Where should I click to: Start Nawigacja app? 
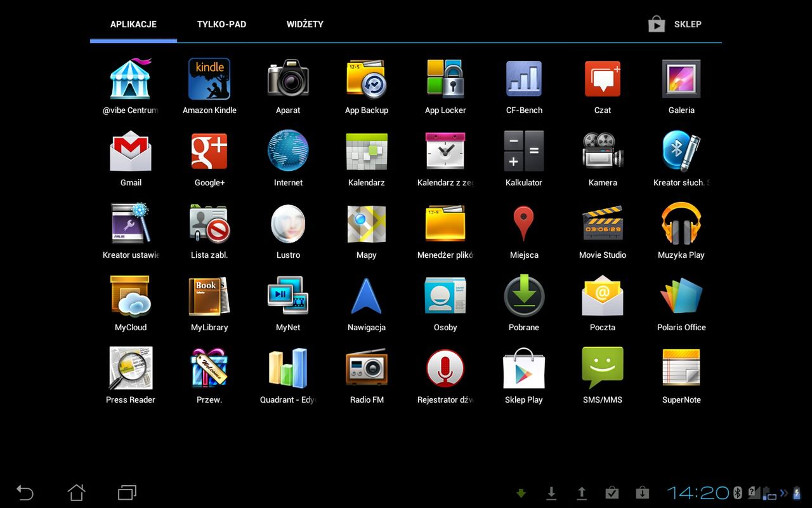367,296
